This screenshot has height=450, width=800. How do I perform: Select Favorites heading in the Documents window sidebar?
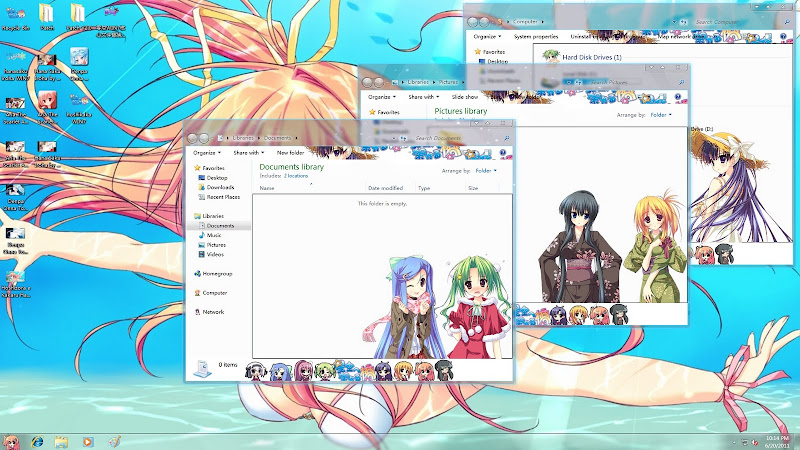pos(209,168)
